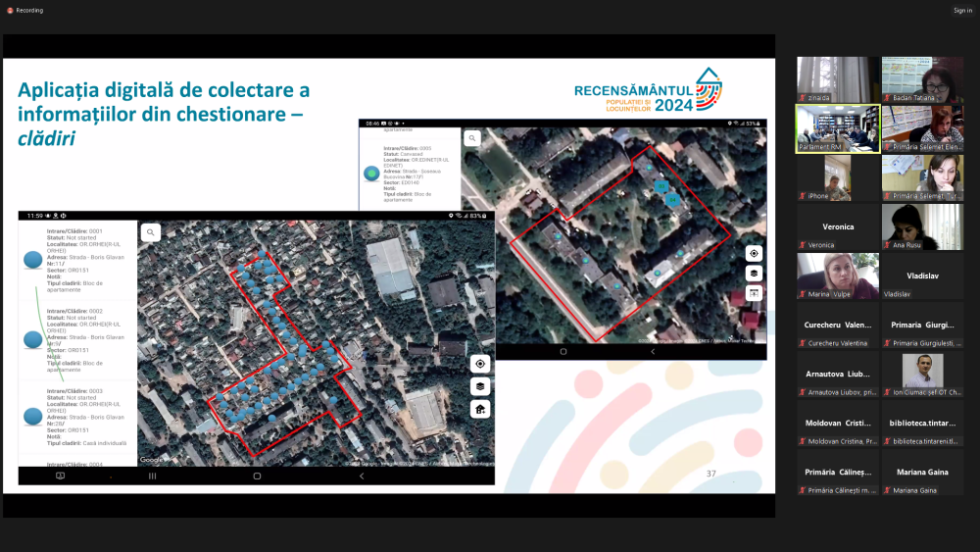Select the blue marker for building 0001
The height and width of the screenshot is (552, 980).
pyautogui.click(x=33, y=260)
